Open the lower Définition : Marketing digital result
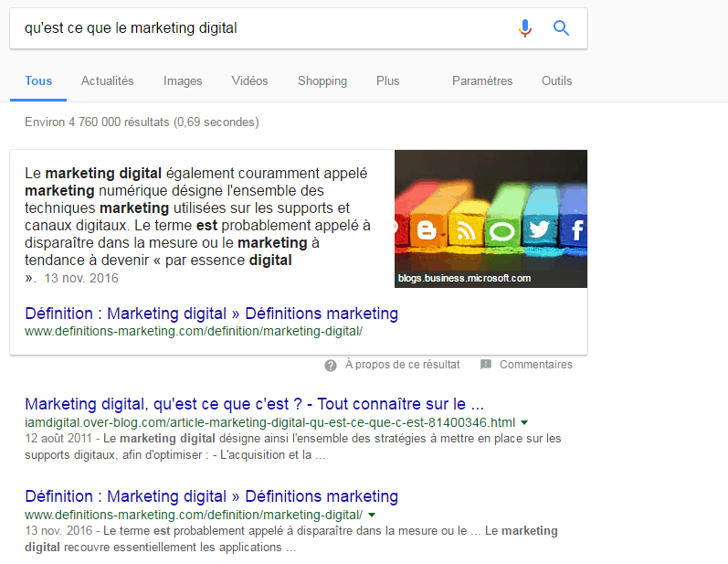 212,496
